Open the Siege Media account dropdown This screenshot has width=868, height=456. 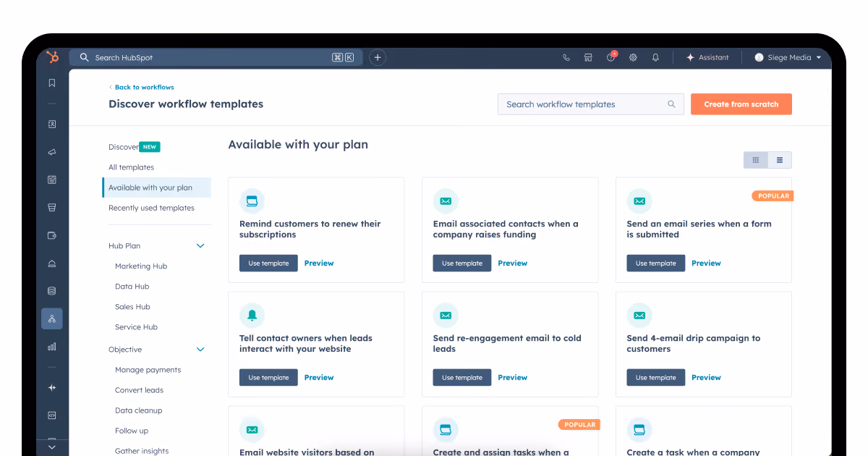[788, 57]
